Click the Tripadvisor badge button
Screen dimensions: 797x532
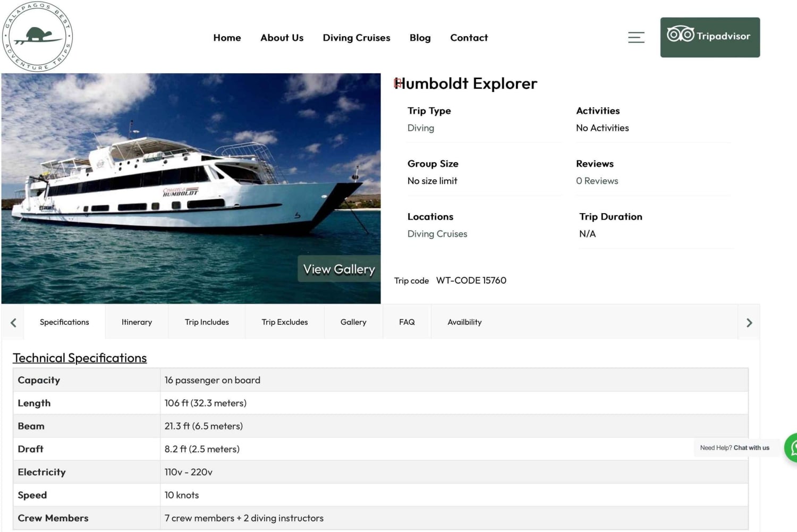[710, 37]
